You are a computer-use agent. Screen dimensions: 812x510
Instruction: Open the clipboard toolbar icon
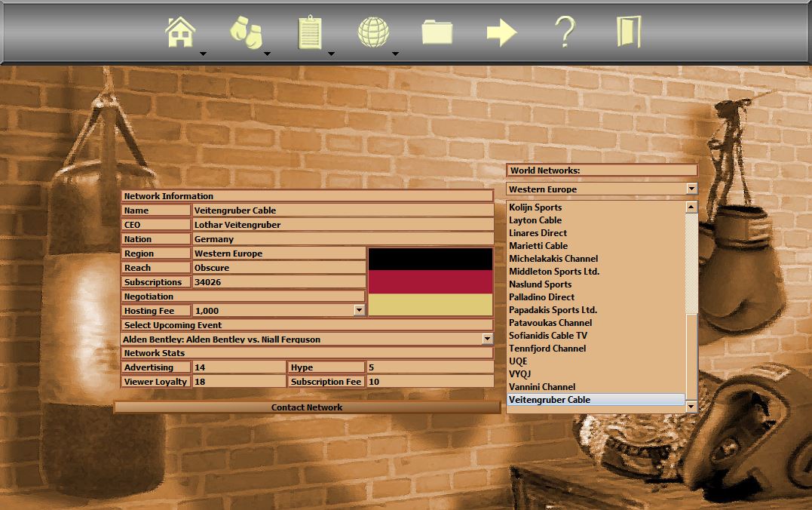point(310,32)
